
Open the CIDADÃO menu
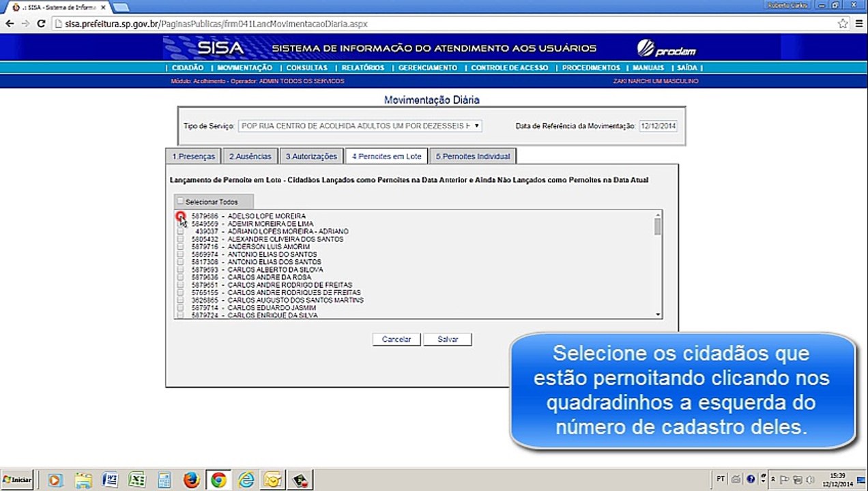(188, 68)
